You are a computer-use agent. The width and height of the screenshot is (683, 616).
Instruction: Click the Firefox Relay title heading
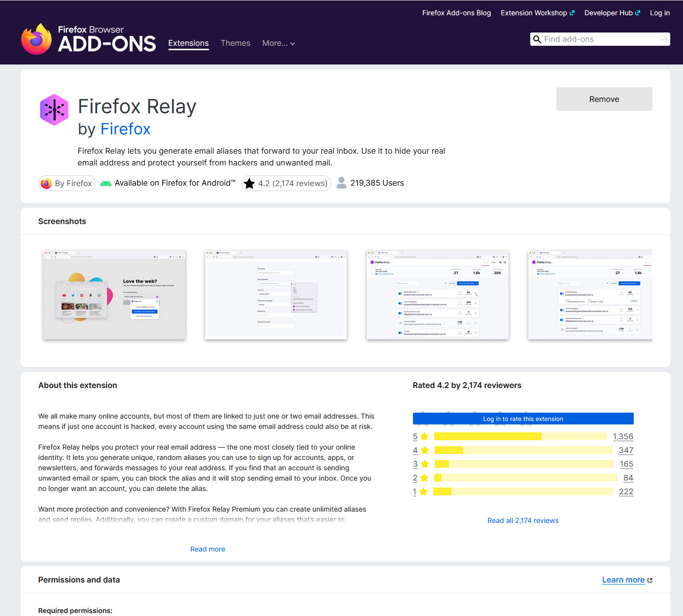[137, 106]
